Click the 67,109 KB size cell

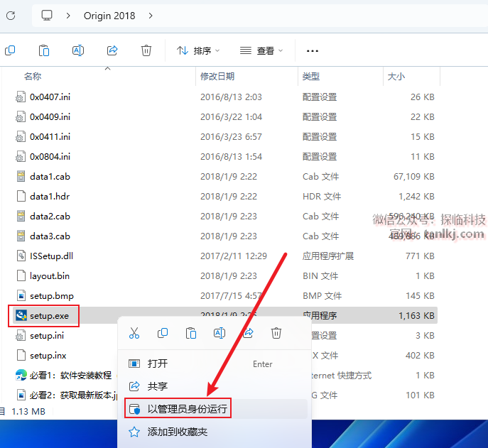click(414, 177)
